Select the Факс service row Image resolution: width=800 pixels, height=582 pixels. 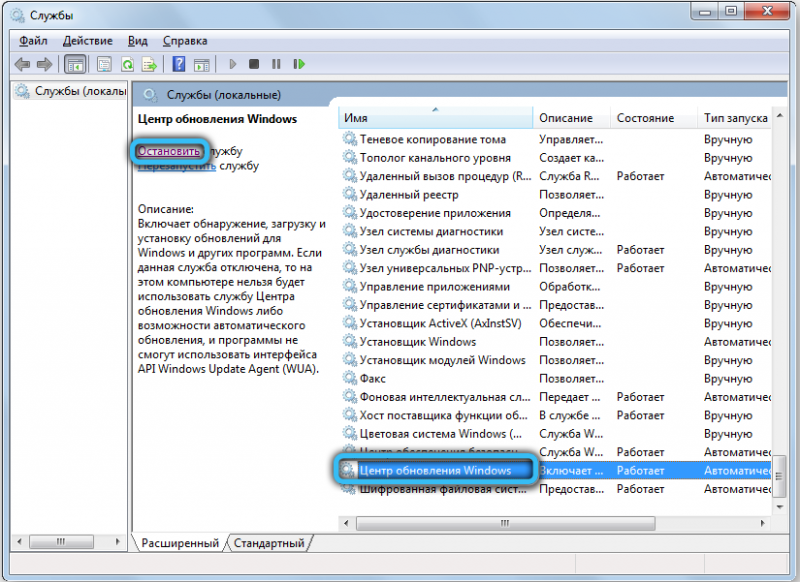(555, 378)
